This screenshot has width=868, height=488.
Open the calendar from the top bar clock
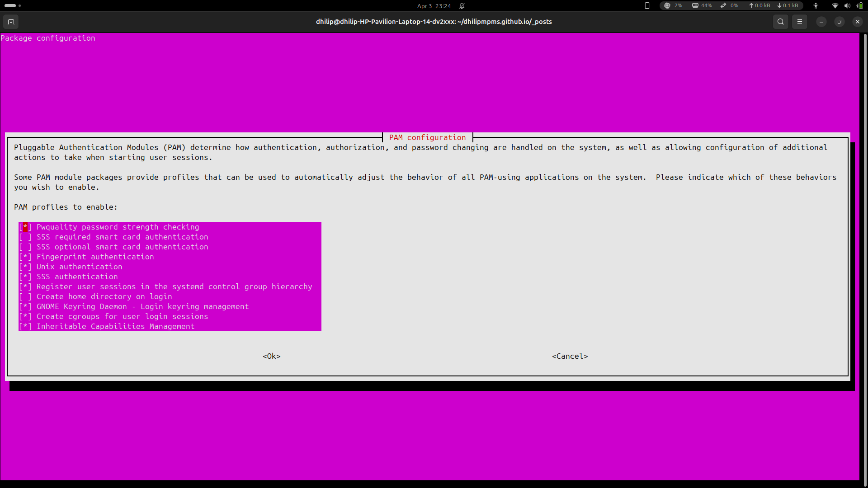click(434, 6)
